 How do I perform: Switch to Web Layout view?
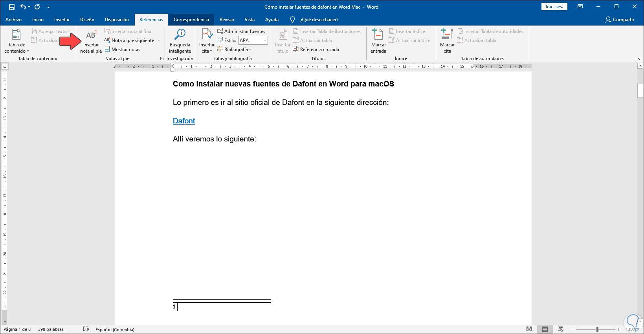tap(561, 329)
